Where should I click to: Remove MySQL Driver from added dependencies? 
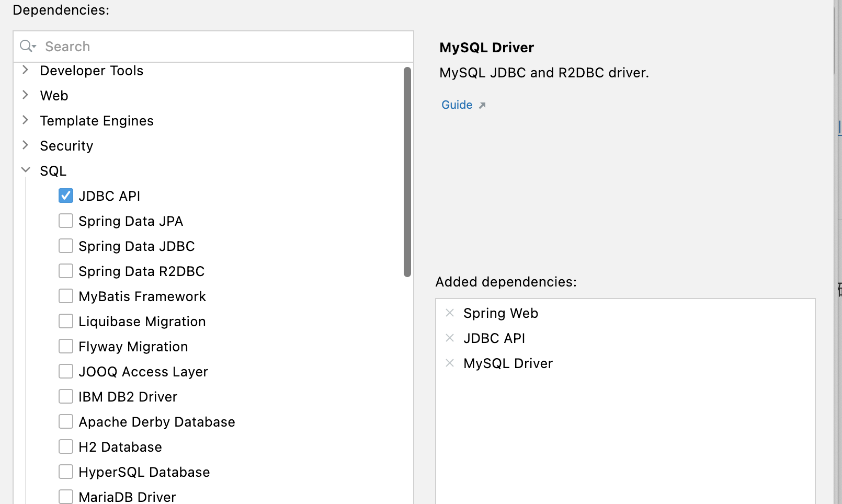tap(450, 363)
